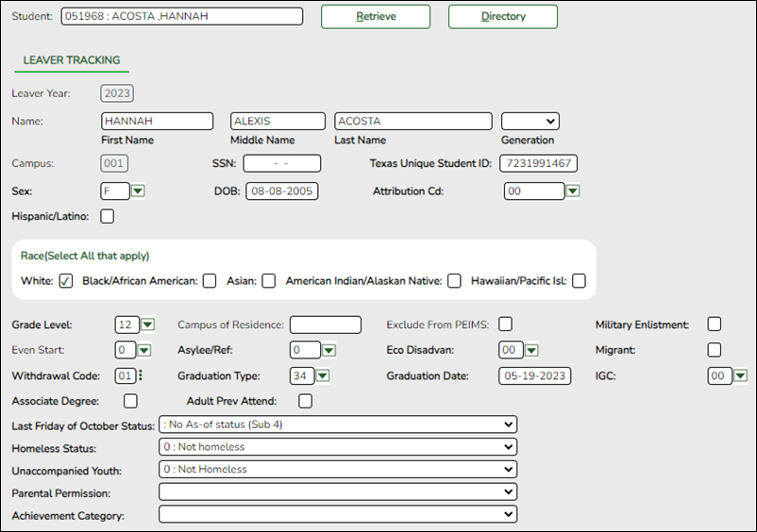The height and width of the screenshot is (532, 757).
Task: Check the Black/African American checkbox
Action: (210, 281)
